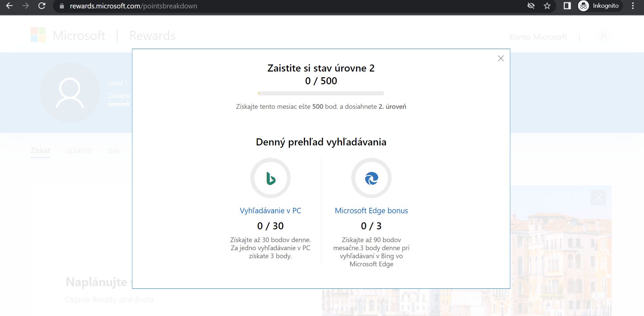Go back with browser back arrow
The image size is (644, 316).
9,6
